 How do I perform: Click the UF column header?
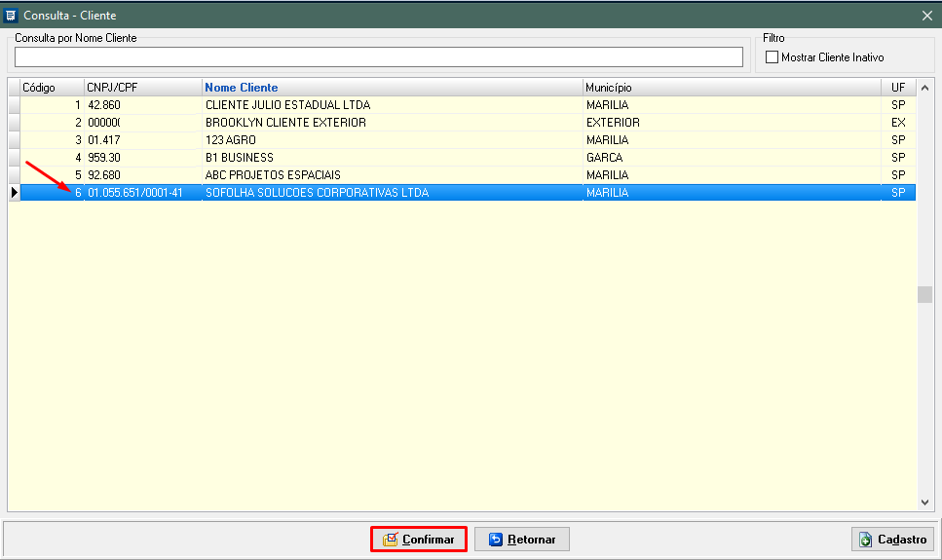pos(897,88)
